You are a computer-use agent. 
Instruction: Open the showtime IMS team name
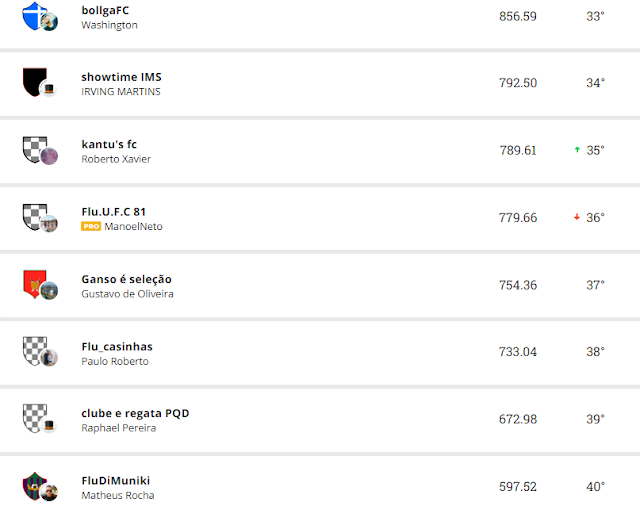(121, 77)
